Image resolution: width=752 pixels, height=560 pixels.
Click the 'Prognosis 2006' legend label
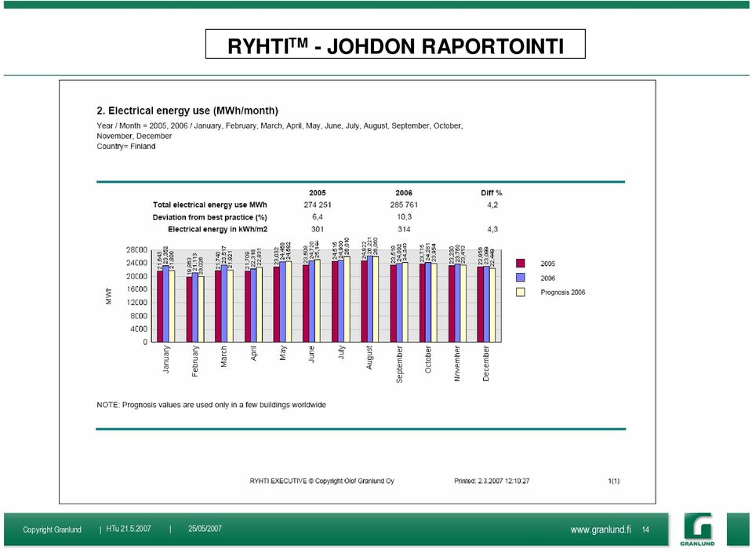[x=562, y=293]
